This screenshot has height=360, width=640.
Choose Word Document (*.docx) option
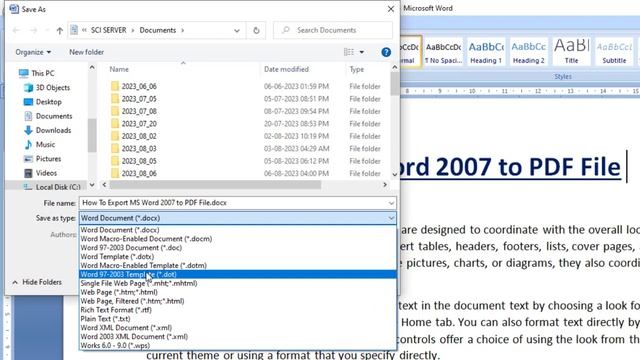click(x=238, y=230)
